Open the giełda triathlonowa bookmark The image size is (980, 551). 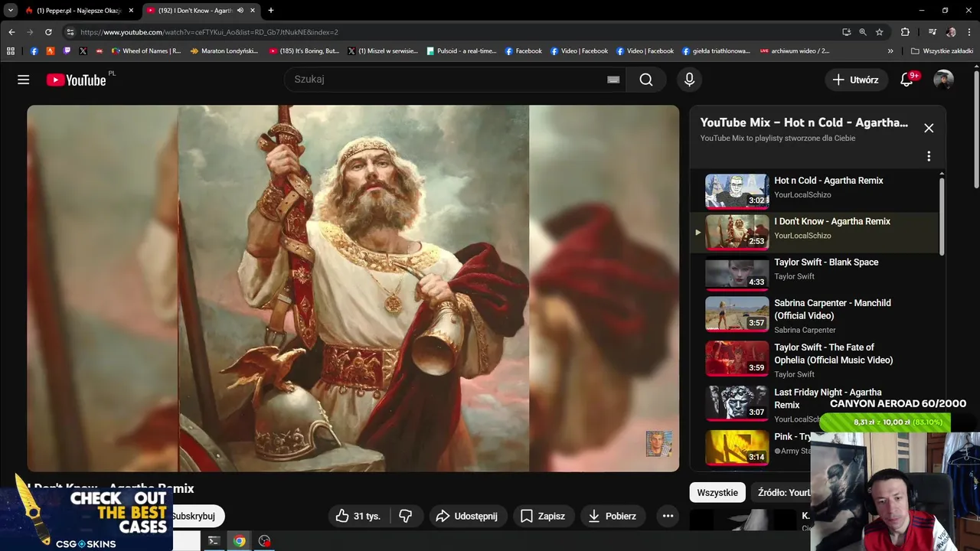pos(717,51)
